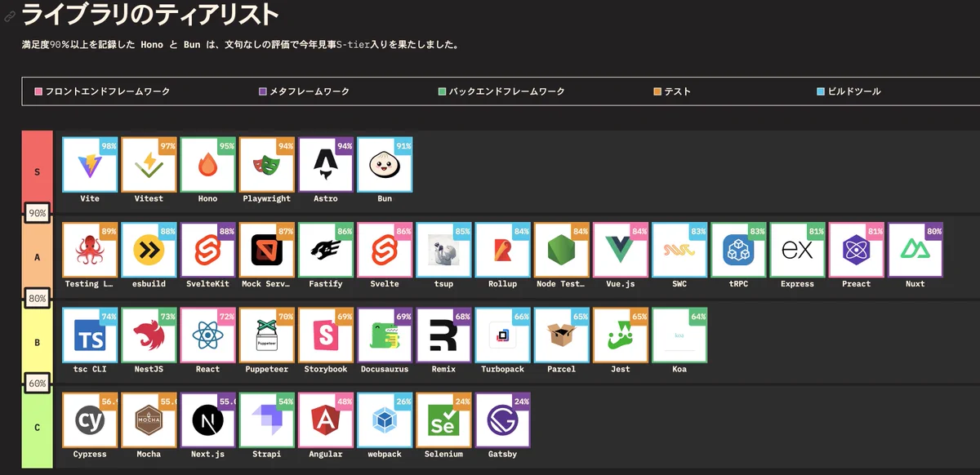980x475 pixels.
Task: Click the 74% badge on tsc CLI
Action: (x=109, y=316)
